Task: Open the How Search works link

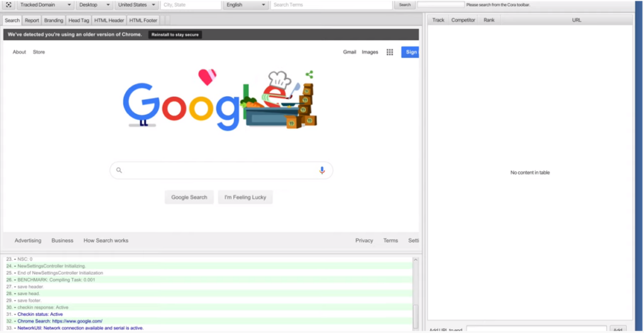Action: coord(106,241)
